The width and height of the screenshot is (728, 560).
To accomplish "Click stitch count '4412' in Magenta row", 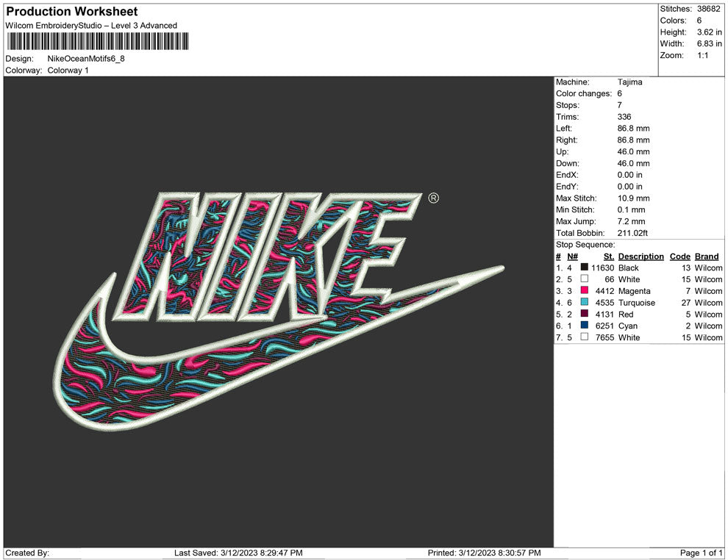I will (605, 291).
